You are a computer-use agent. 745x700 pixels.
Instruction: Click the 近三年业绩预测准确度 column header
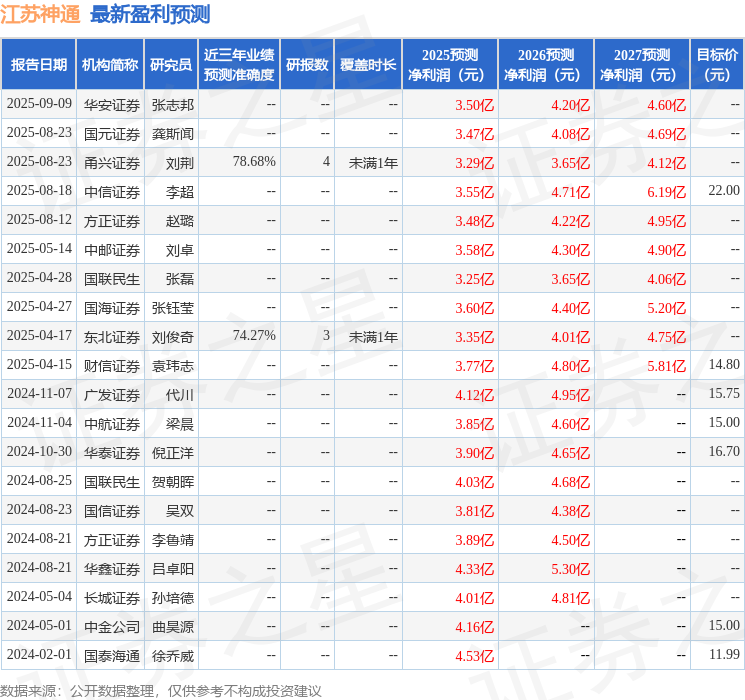pos(239,65)
